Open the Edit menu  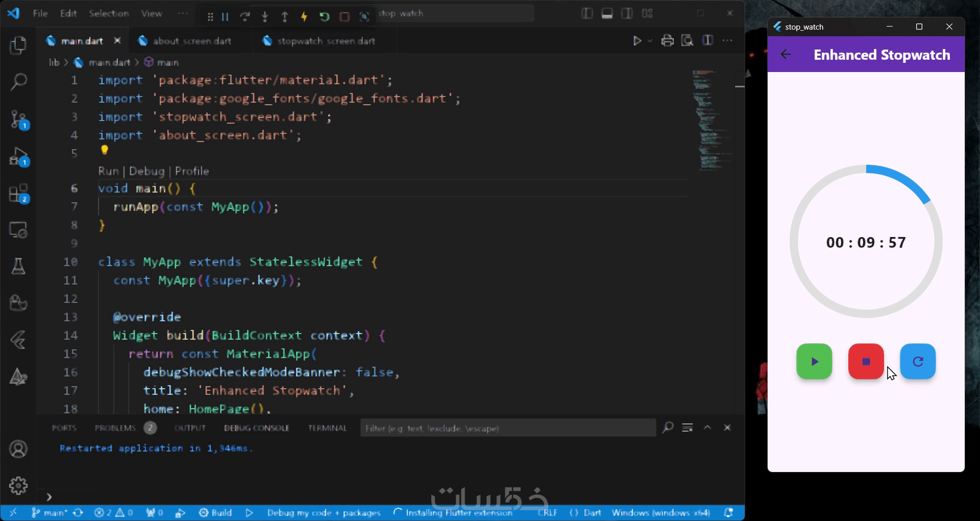pyautogui.click(x=68, y=13)
